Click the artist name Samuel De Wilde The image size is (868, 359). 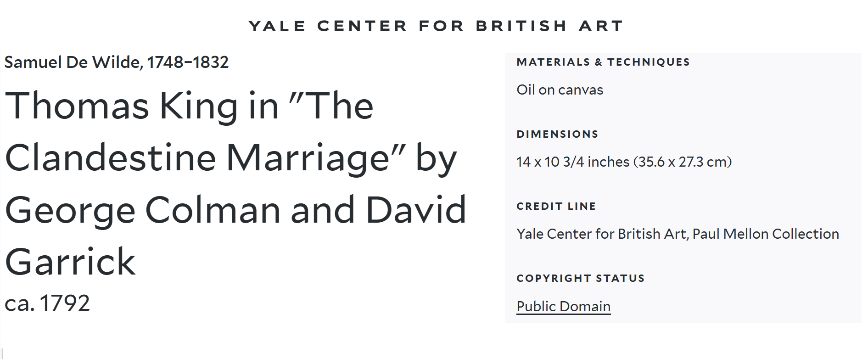coord(73,62)
